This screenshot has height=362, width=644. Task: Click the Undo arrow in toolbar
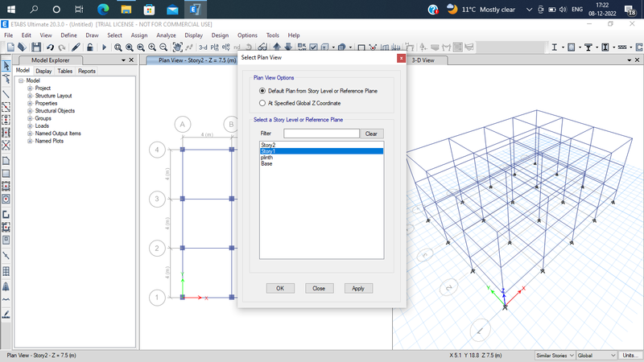50,47
